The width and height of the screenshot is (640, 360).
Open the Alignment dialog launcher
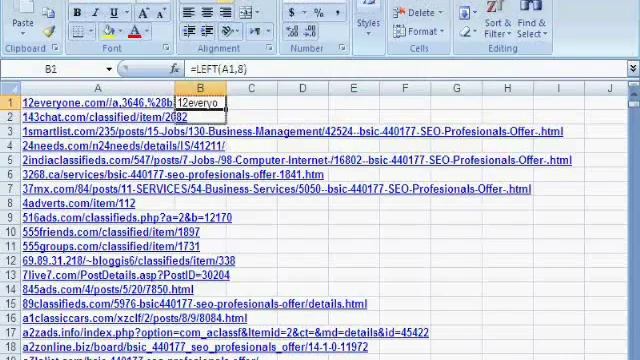tap(269, 48)
